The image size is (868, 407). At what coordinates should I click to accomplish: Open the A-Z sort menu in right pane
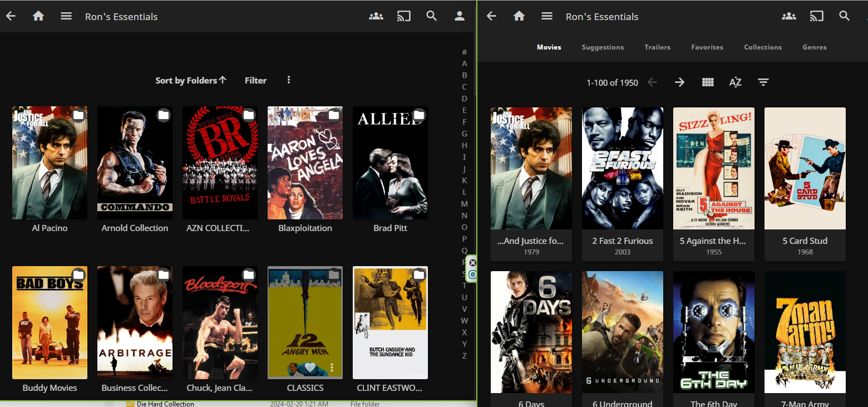tap(736, 82)
